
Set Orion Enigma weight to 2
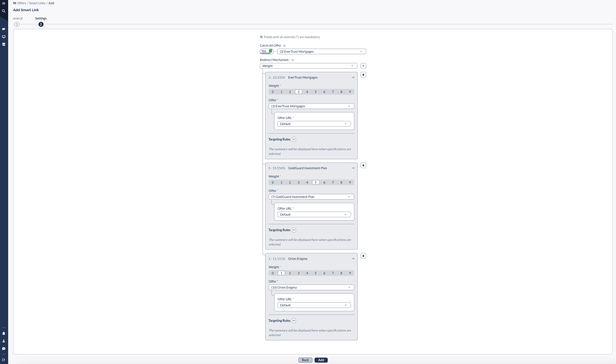290,273
